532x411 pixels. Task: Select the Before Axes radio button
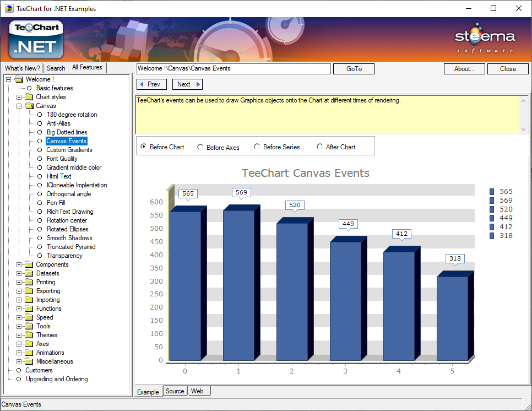point(200,147)
